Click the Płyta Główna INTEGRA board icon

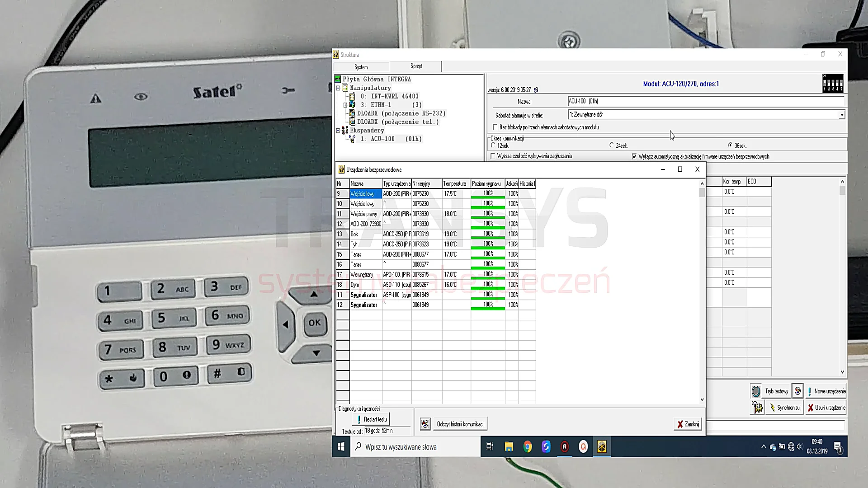[338, 79]
